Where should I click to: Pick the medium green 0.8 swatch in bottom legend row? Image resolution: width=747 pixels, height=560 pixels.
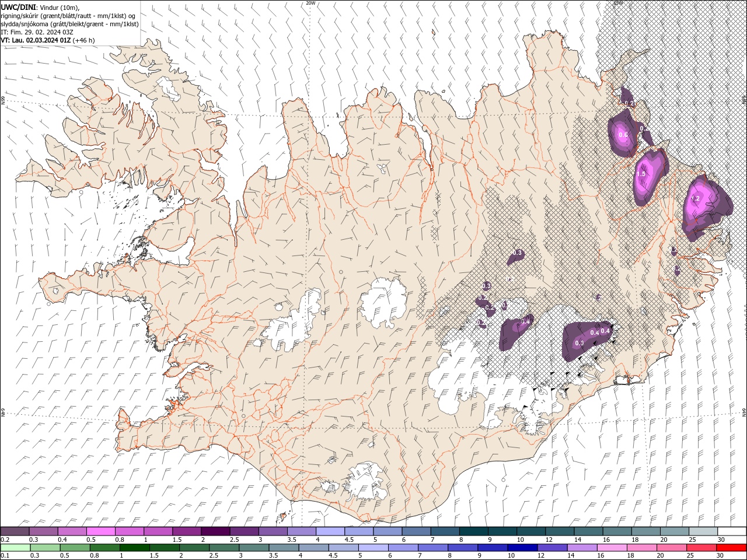coord(104,548)
